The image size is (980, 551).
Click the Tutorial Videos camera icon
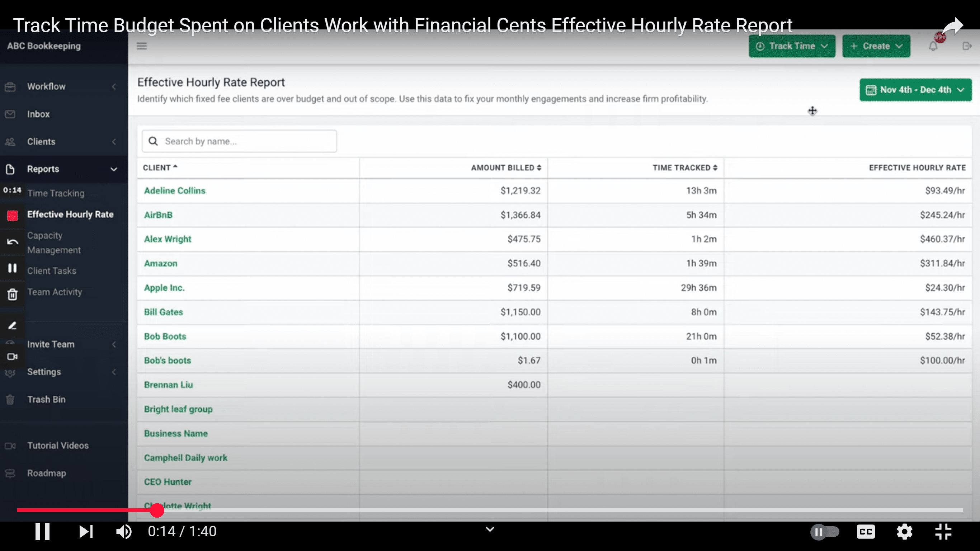pos(10,446)
